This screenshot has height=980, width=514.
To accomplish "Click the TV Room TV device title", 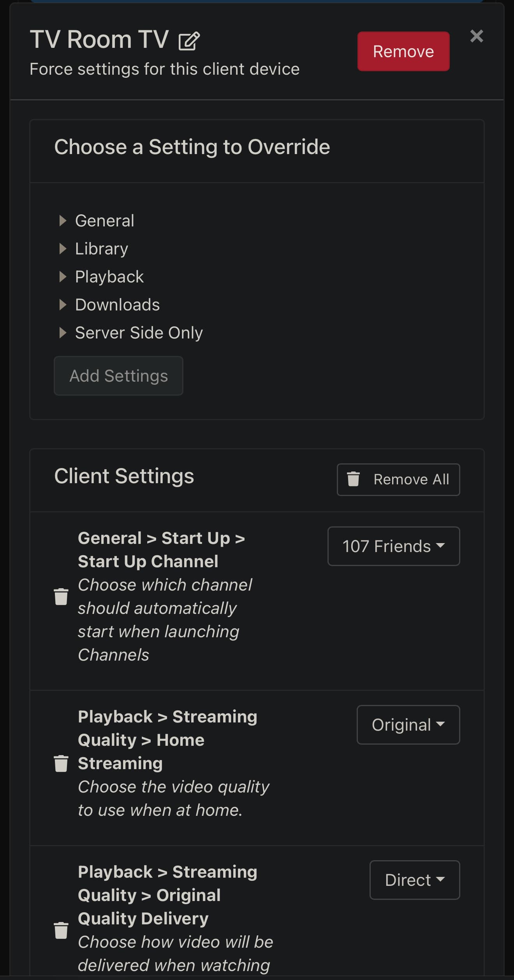I will coord(99,40).
